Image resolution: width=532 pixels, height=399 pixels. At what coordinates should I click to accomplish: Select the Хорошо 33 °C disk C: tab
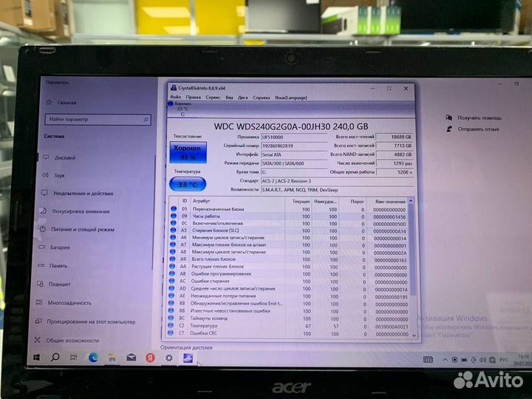point(180,109)
